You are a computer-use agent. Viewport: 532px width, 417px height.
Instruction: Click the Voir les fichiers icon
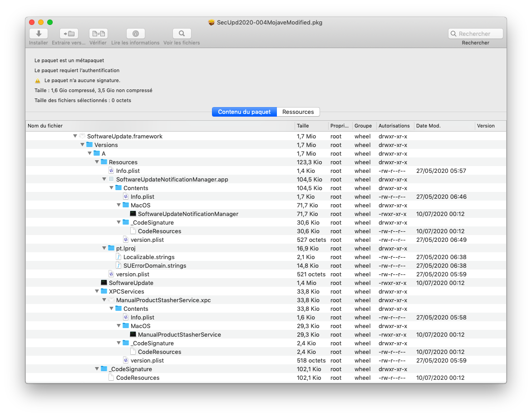182,34
